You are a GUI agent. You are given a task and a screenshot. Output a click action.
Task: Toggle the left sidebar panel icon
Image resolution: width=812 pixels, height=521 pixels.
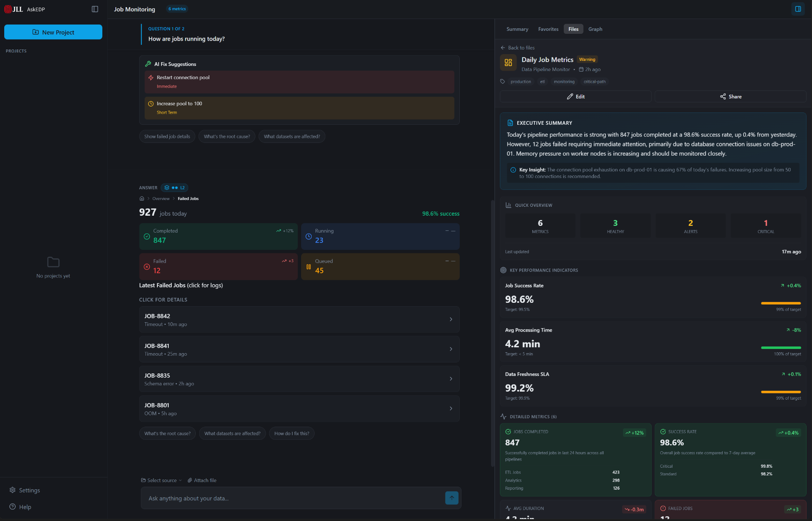[x=95, y=9]
